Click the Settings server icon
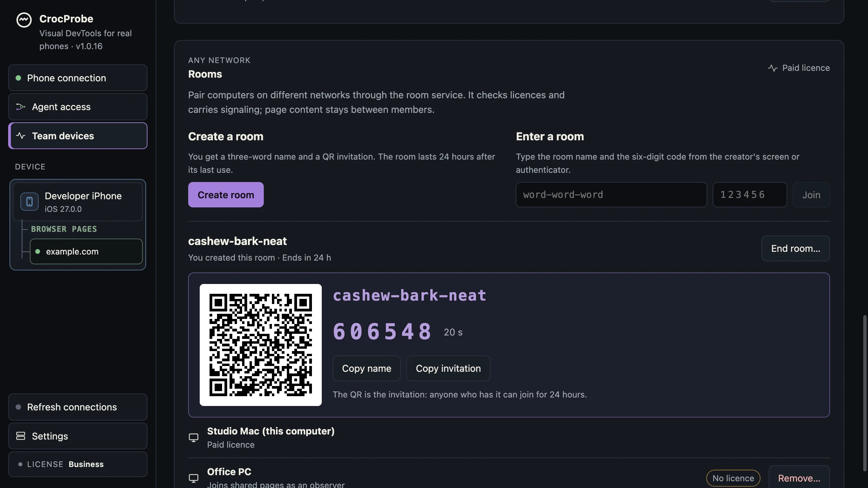 point(21,436)
